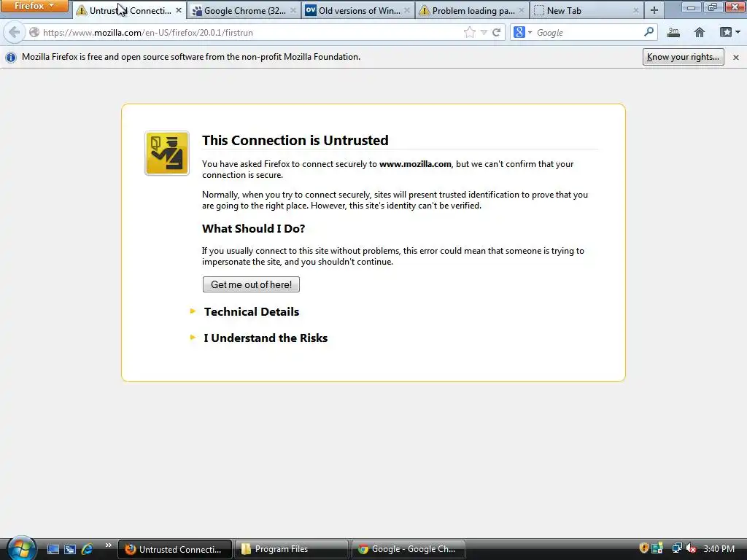This screenshot has width=747, height=560.
Task: Click the This Connection is Untrusted heading
Action: pyautogui.click(x=295, y=141)
